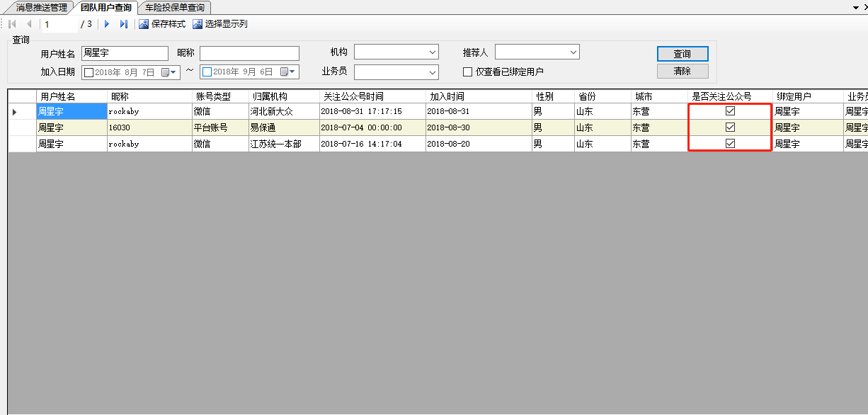
Task: Open the tab list arrow at top right
Action: coord(855,6)
